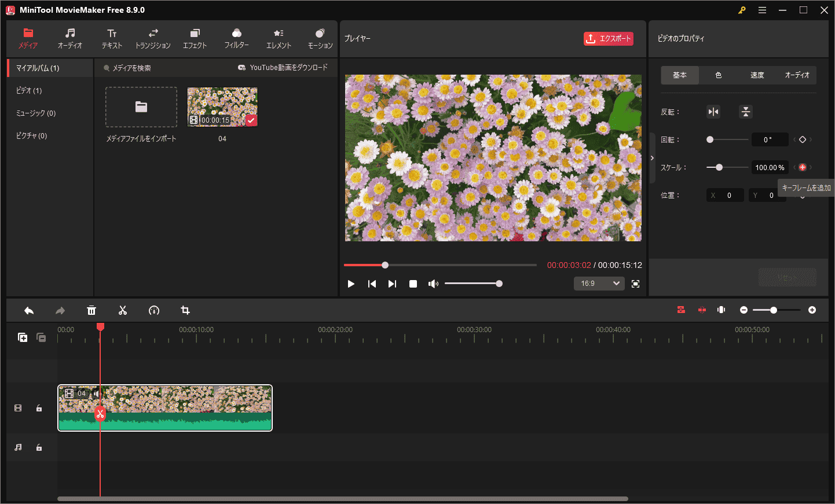Open the 16:9 aspect ratio dropdown
Viewport: 835px width, 504px height.
(x=599, y=284)
